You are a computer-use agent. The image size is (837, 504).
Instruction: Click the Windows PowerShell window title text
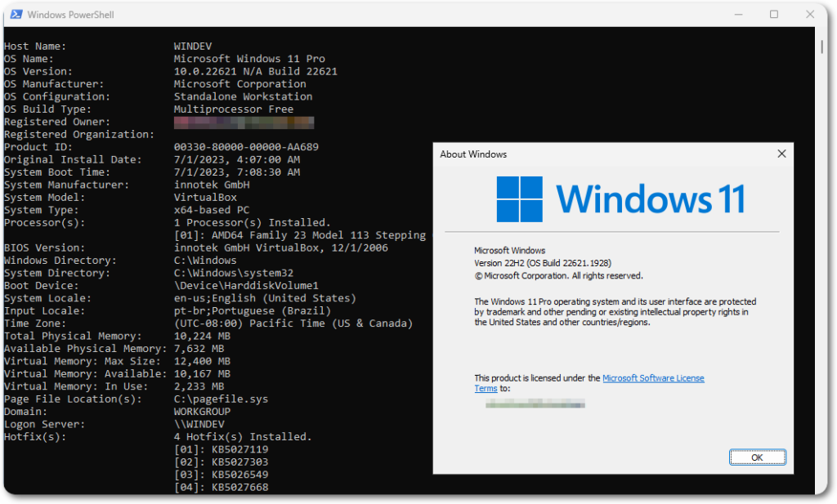[69, 15]
